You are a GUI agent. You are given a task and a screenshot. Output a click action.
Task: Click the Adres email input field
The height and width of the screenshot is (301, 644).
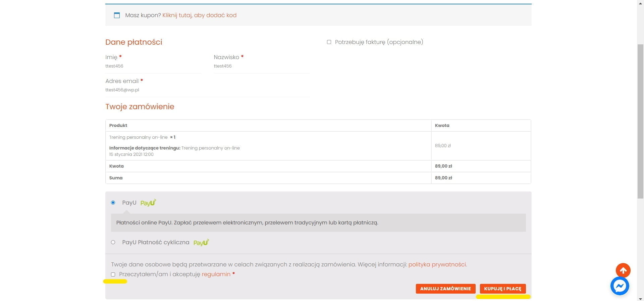coord(207,90)
